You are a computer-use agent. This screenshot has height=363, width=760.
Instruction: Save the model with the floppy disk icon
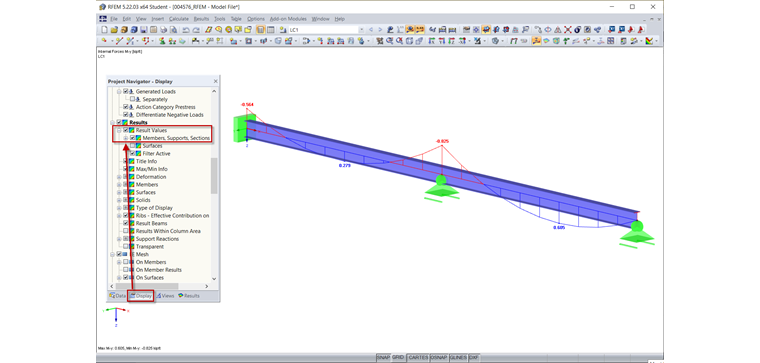click(x=144, y=30)
